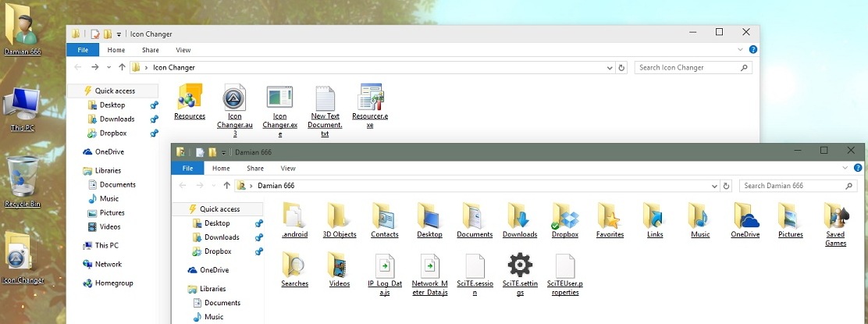Select the SciTEUser.properties file
This screenshot has width=868, height=324.
tap(564, 275)
